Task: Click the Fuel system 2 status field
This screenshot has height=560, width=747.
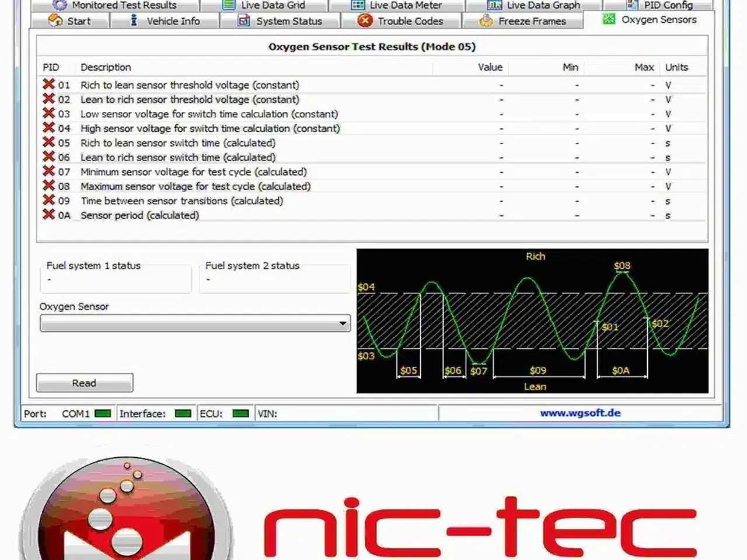Action: 274,281
